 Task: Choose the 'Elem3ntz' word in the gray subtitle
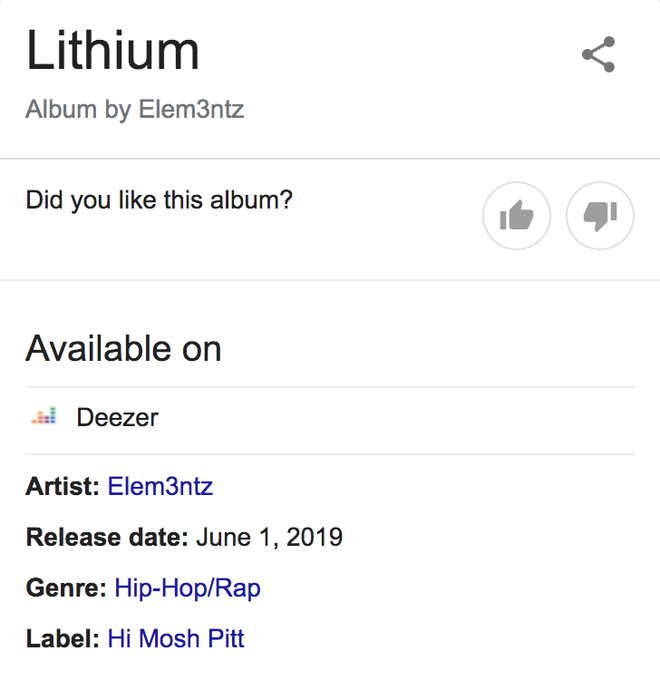point(191,109)
